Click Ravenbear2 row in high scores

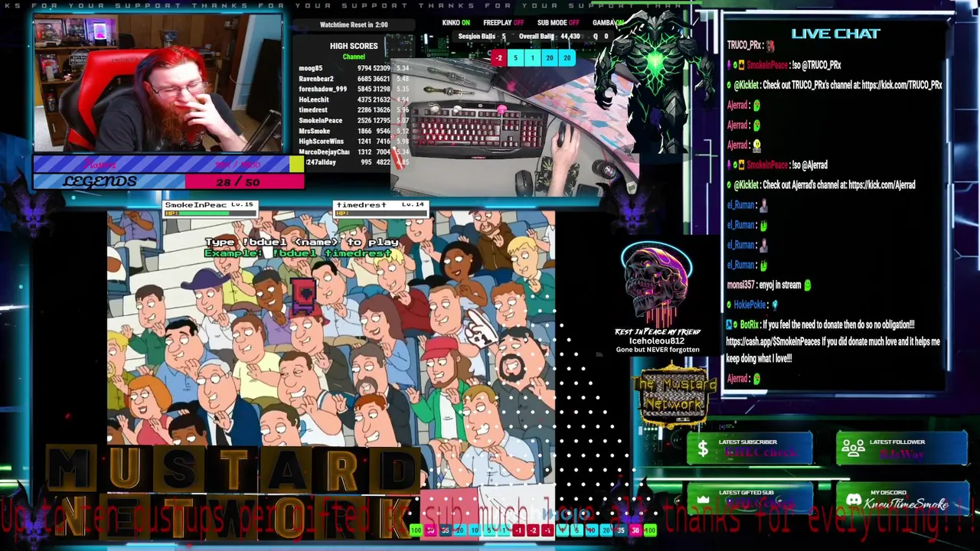[354, 79]
